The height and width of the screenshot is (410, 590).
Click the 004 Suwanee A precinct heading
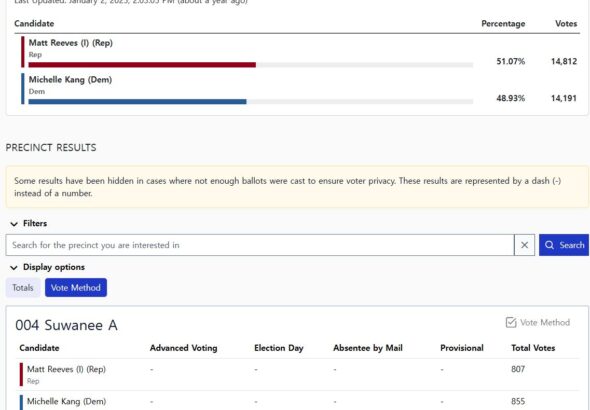tap(67, 325)
